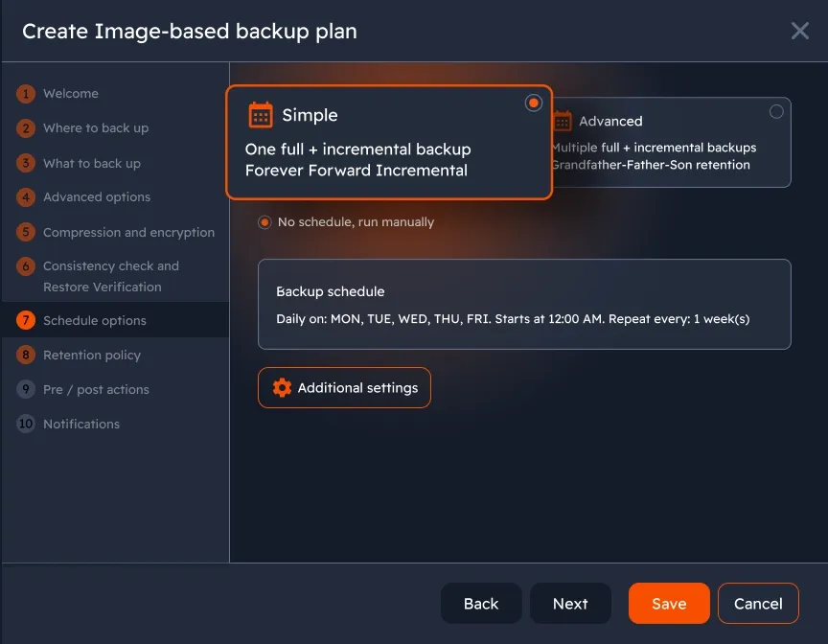The height and width of the screenshot is (644, 828).
Task: Expand the Pre / post actions step
Action: click(96, 389)
